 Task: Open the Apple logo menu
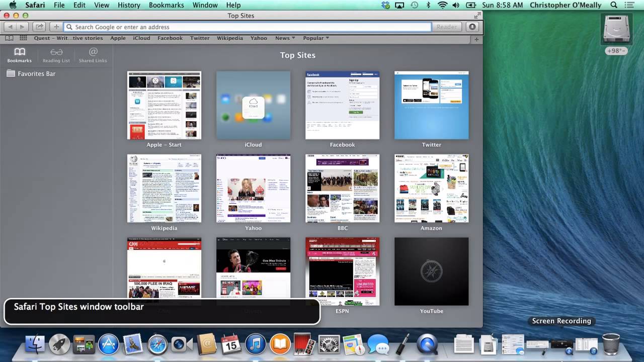[x=12, y=5]
